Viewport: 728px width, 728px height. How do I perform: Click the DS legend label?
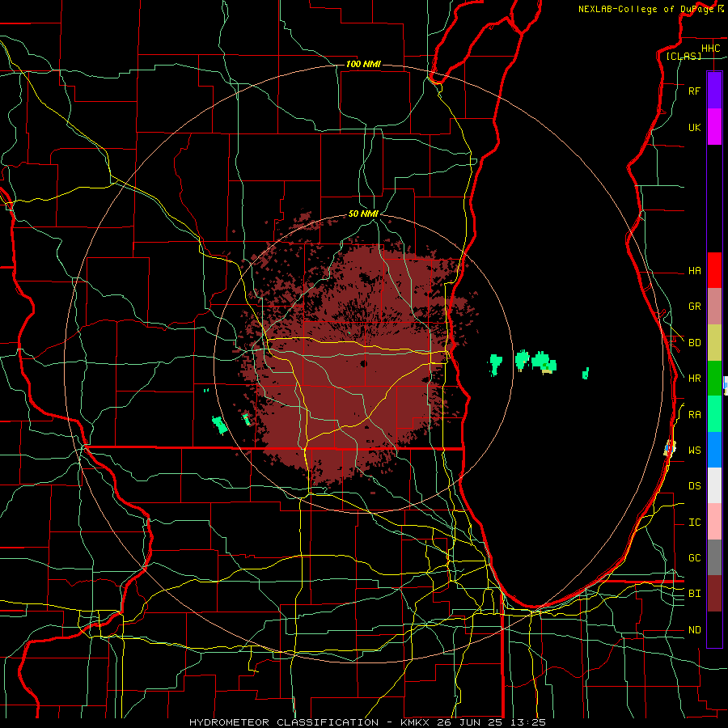694,485
